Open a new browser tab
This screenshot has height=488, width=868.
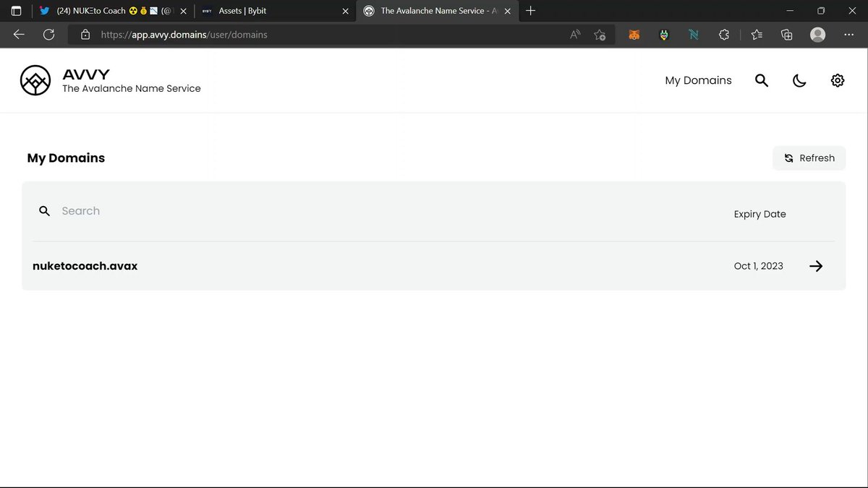pyautogui.click(x=531, y=11)
